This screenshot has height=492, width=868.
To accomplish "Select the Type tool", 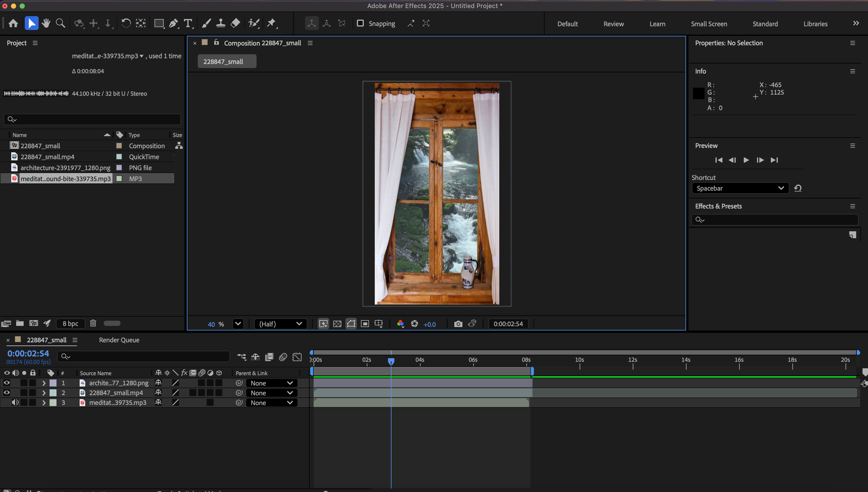I will 188,23.
